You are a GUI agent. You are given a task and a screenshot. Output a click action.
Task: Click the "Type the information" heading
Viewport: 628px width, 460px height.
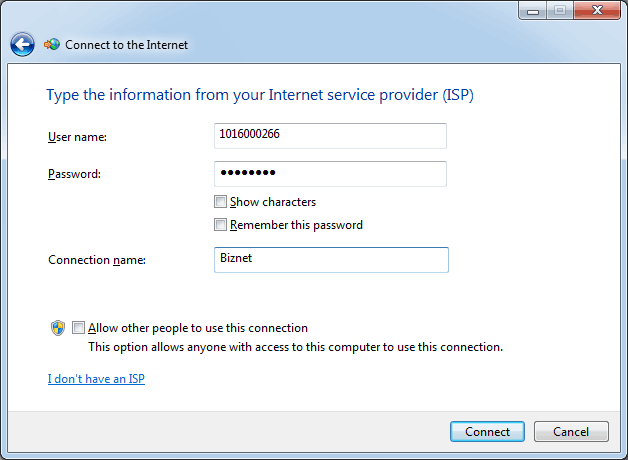(260, 95)
